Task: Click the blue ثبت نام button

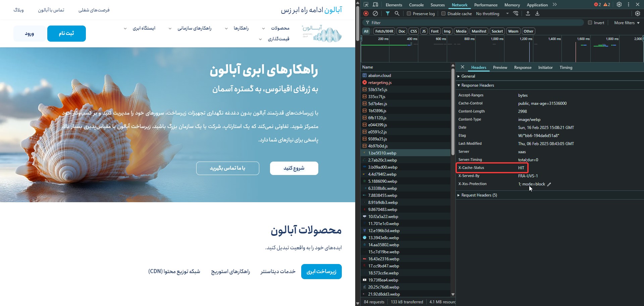Action: tap(66, 34)
